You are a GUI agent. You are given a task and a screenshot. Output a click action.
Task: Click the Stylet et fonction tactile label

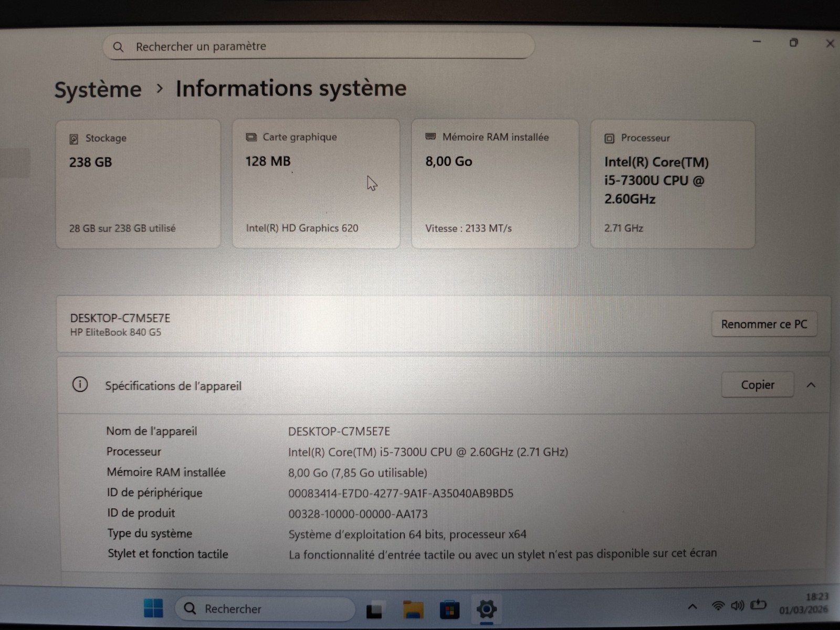pos(168,554)
